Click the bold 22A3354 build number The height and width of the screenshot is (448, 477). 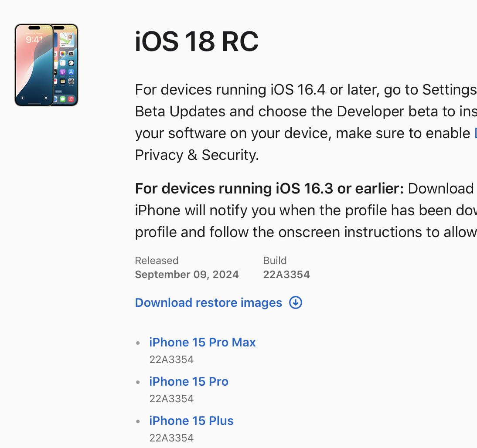coord(286,275)
